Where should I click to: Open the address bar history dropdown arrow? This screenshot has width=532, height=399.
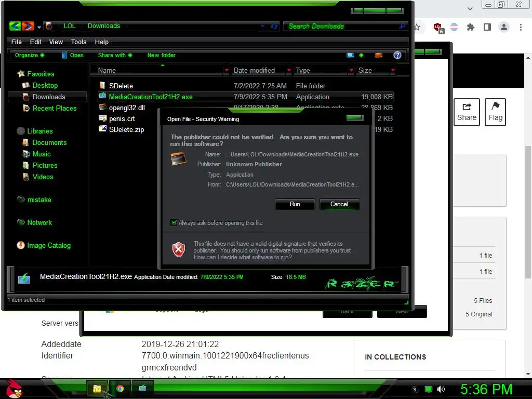(x=262, y=26)
